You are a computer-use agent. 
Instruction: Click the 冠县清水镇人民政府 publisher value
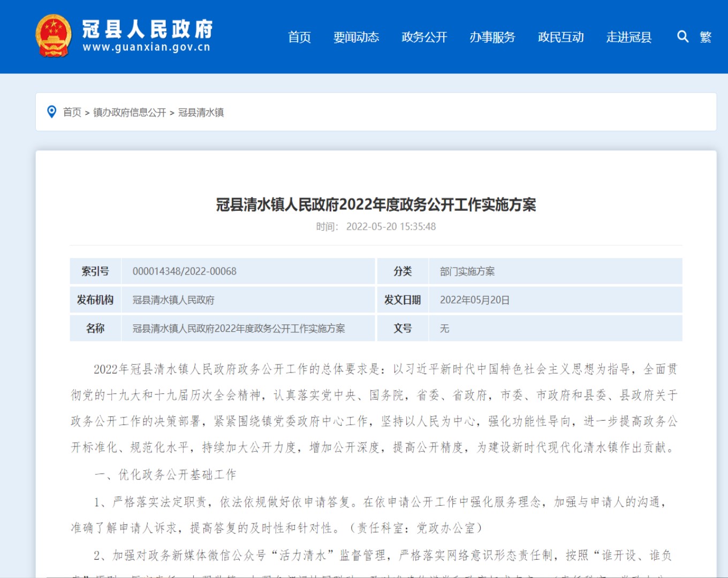click(x=173, y=300)
